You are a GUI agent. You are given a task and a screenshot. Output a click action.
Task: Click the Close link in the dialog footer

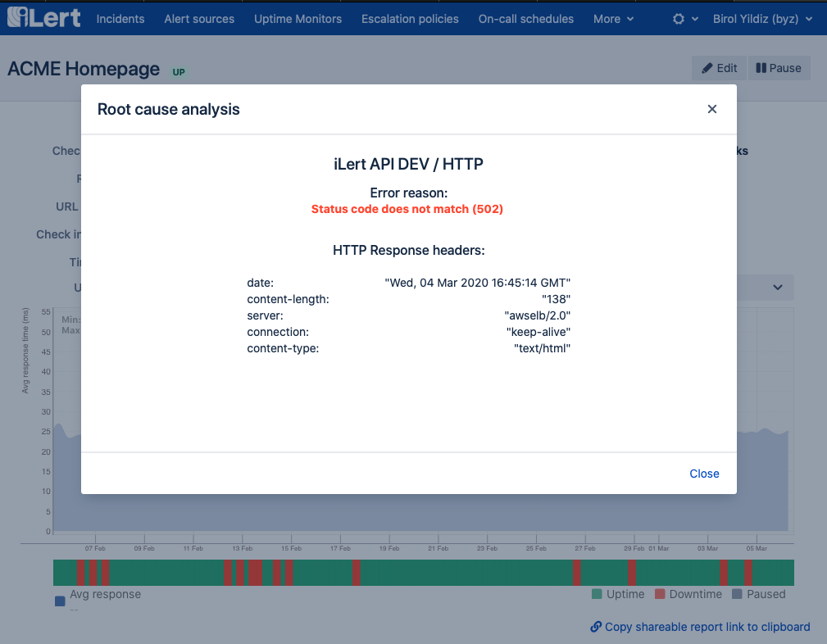pos(704,474)
